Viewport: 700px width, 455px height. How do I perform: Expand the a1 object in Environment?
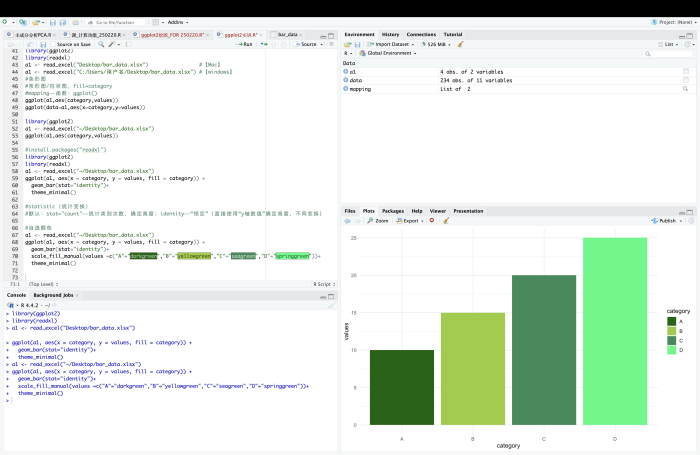pos(345,72)
